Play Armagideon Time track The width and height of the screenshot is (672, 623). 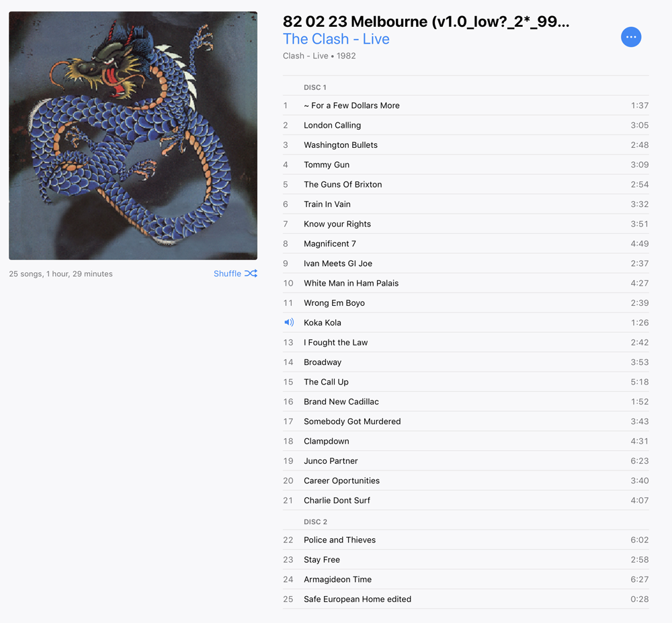466,579
